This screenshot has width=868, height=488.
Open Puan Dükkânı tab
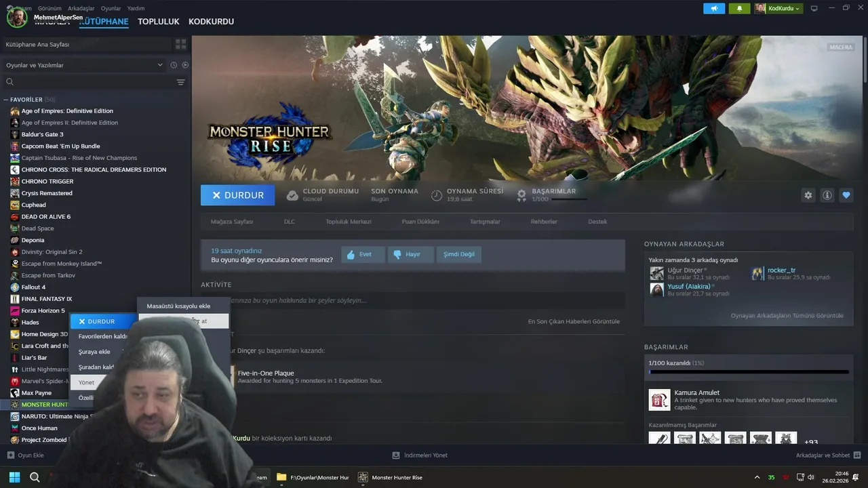coord(420,222)
